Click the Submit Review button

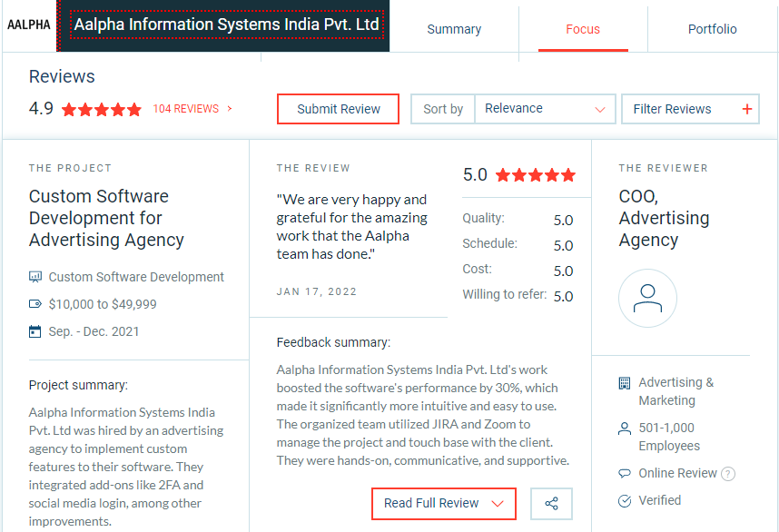(339, 109)
